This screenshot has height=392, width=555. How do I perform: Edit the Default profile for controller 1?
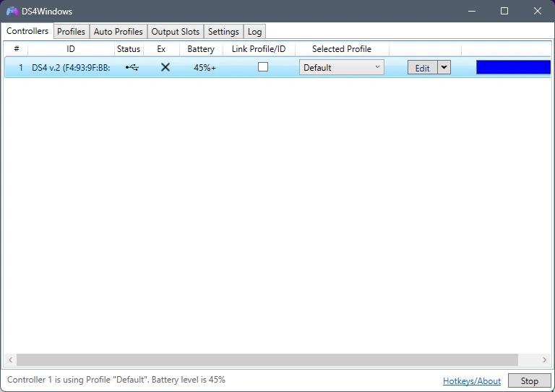tap(422, 68)
